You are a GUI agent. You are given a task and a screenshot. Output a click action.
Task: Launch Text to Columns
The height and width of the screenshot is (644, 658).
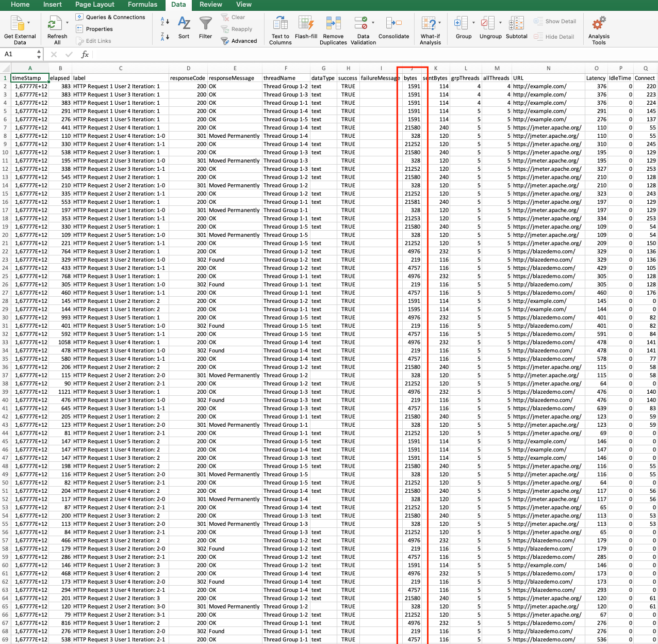click(x=281, y=30)
